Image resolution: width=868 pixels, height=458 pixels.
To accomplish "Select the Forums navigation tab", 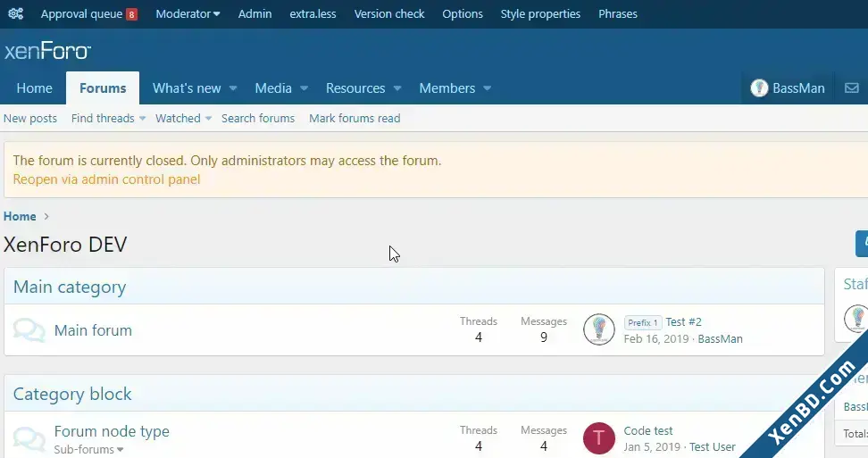I will pyautogui.click(x=103, y=88).
